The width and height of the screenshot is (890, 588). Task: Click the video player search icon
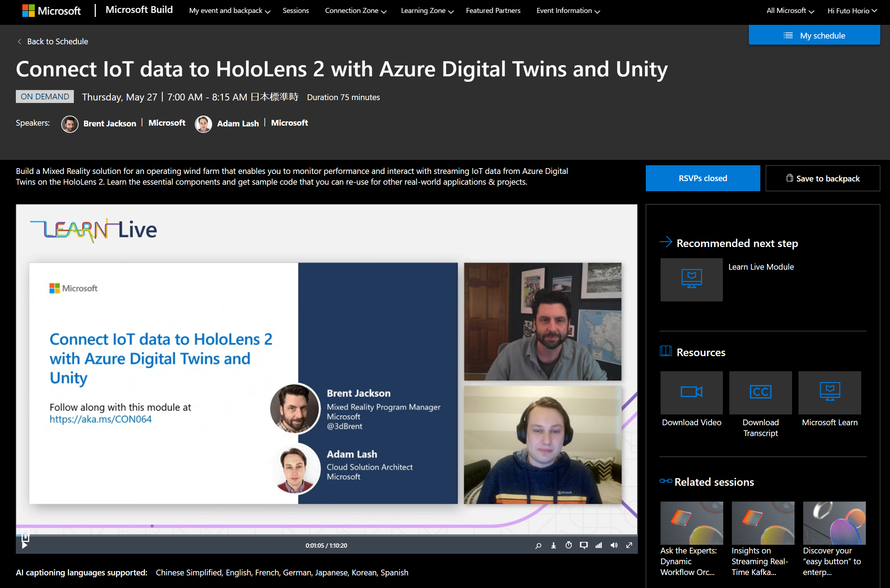[x=538, y=546]
